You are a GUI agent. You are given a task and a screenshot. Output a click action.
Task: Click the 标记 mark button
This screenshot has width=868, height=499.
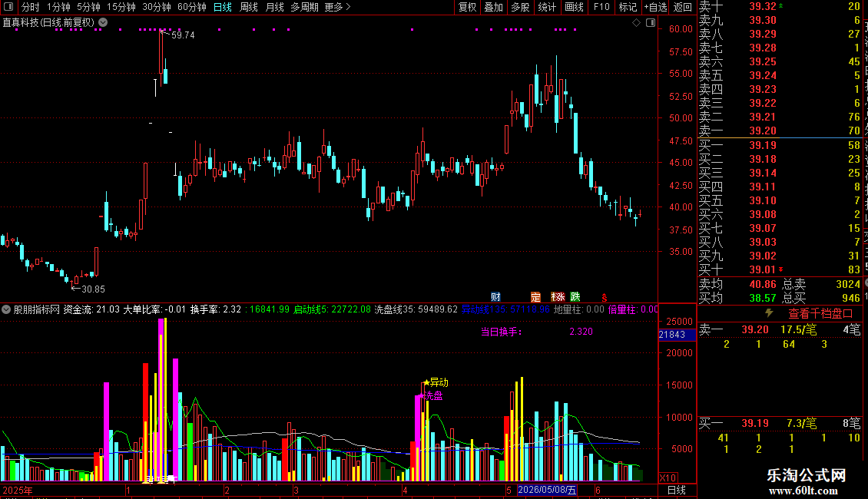[628, 7]
